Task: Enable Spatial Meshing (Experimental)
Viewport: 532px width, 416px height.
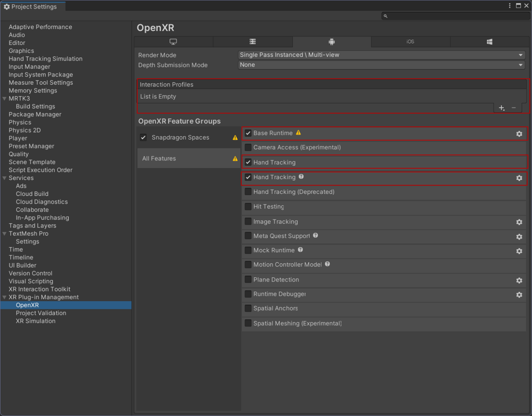Action: pos(248,323)
